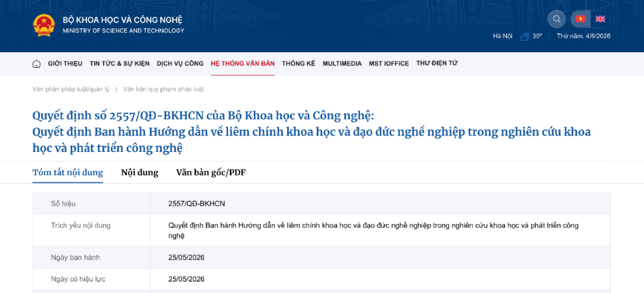
Task: Click Bộ Khoa học và Công nghệ title
Action: [x=122, y=20]
